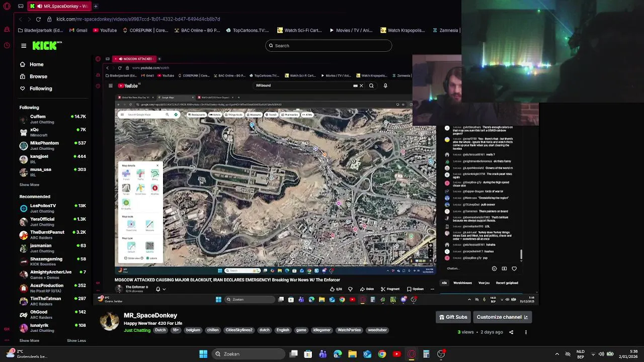
Task: Open Cuffem's channel in Following list
Action: (x=53, y=119)
